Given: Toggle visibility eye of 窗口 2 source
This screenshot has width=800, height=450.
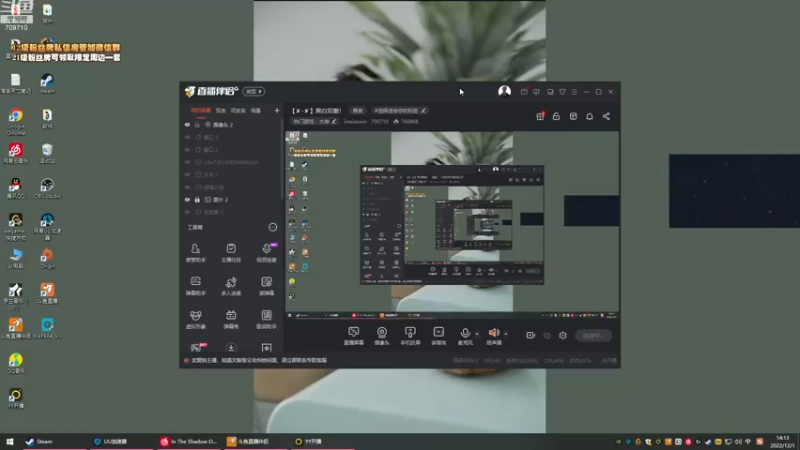Looking at the screenshot, I should click(187, 149).
